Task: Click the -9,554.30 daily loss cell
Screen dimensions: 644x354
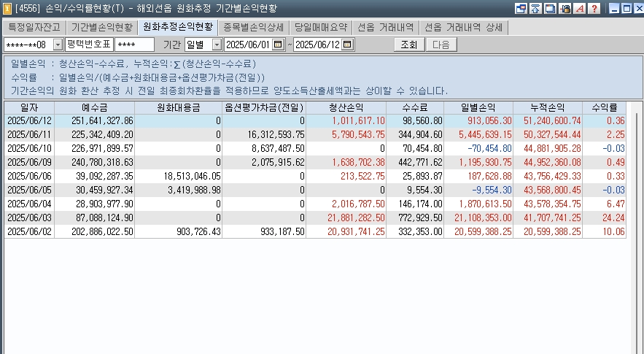Action: point(478,190)
